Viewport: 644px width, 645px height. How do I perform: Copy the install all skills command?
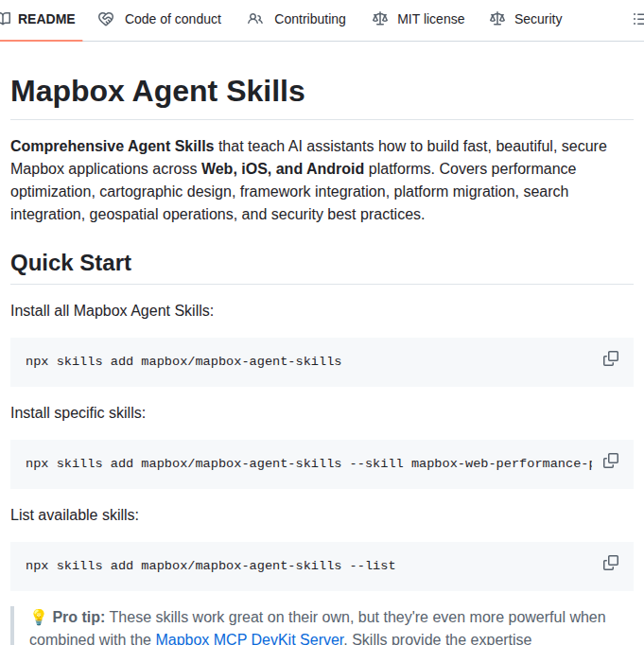611,358
